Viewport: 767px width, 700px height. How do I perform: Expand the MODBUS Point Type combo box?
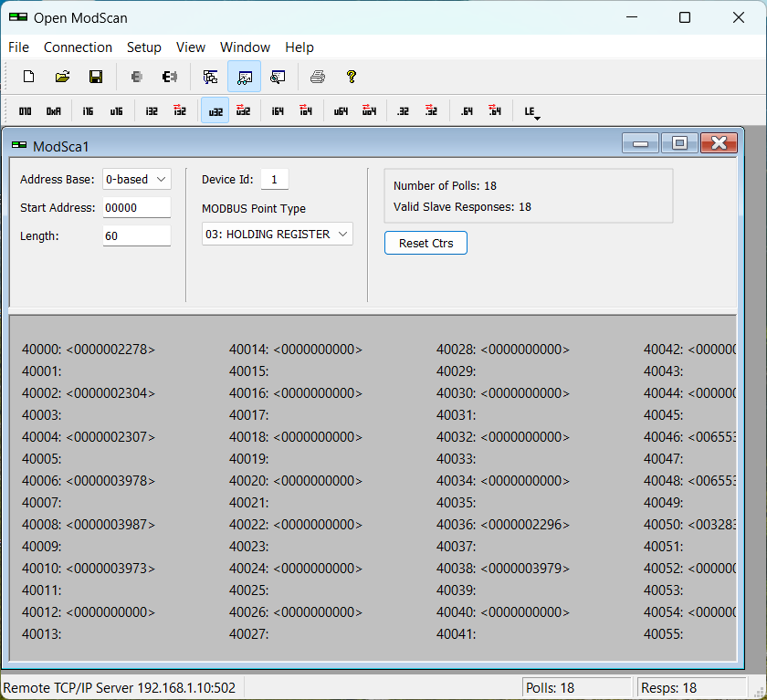tap(277, 235)
